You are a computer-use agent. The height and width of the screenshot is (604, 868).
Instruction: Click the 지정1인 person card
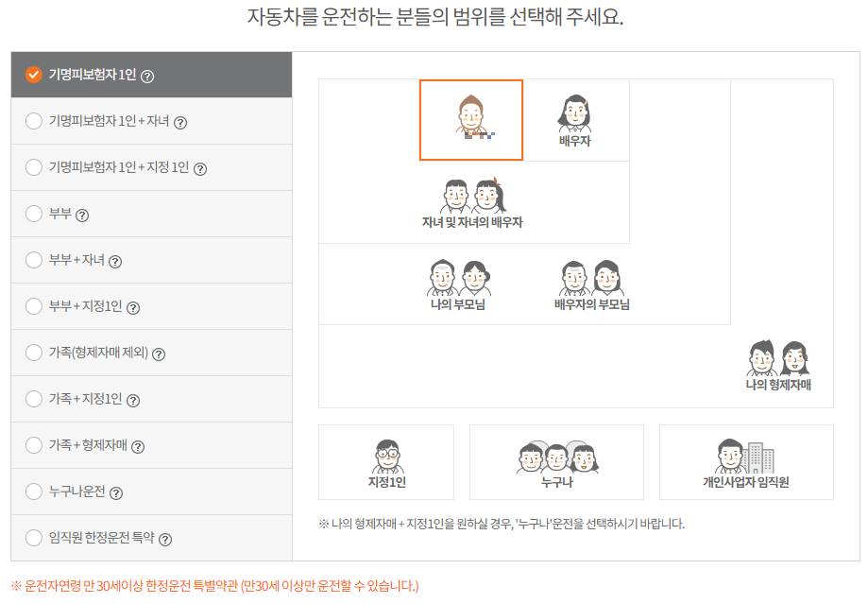coord(386,462)
